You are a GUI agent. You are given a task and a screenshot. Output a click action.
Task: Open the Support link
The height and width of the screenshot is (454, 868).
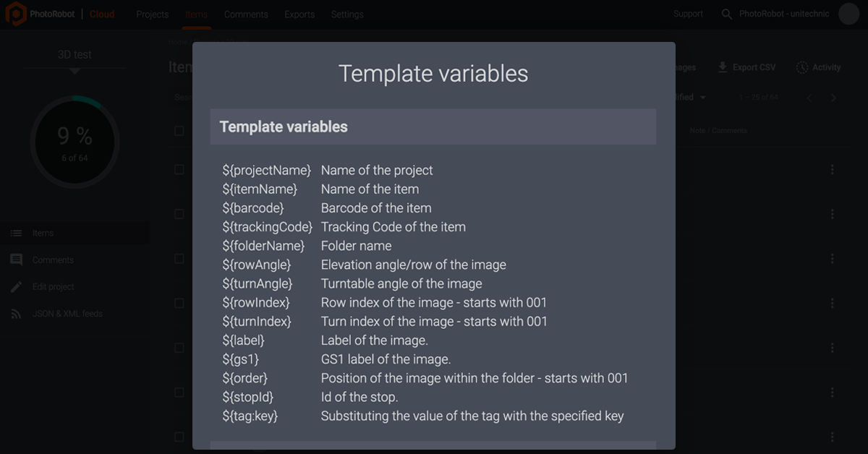pos(688,14)
